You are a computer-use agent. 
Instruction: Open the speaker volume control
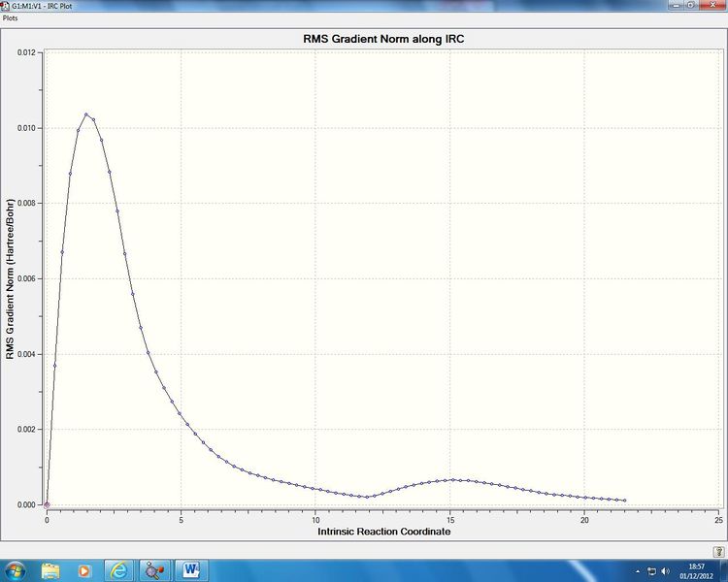(x=665, y=571)
